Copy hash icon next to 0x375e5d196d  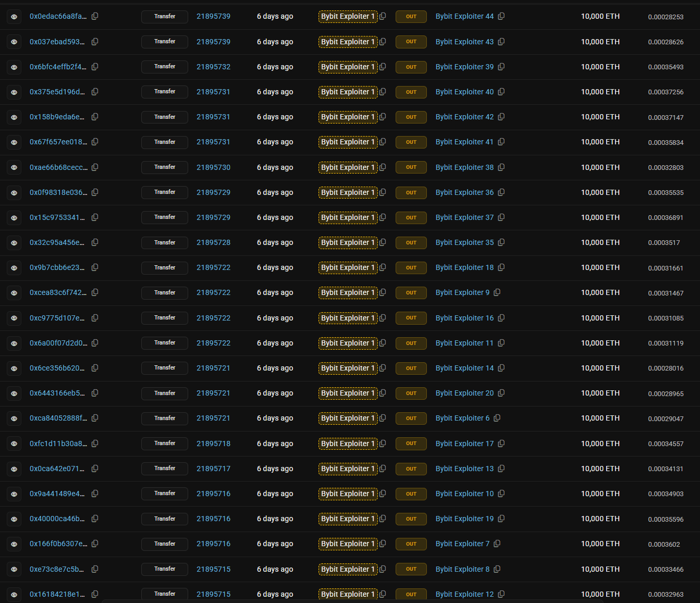click(95, 92)
